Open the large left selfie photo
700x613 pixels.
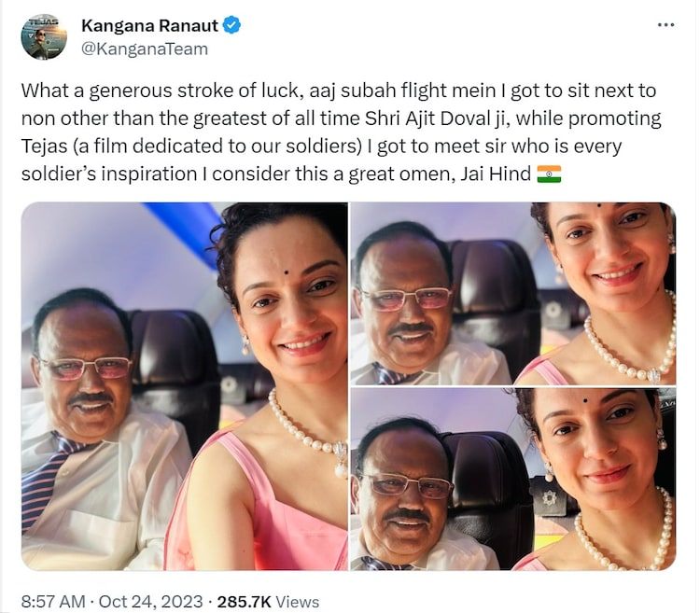click(x=185, y=386)
